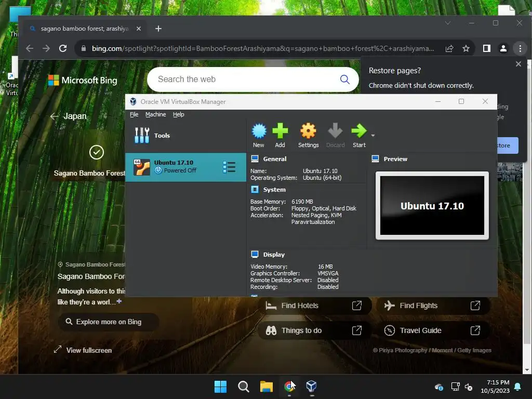Select the Ubuntu 17.10 machine entry
Viewport: 532px width, 399px height.
(x=185, y=167)
